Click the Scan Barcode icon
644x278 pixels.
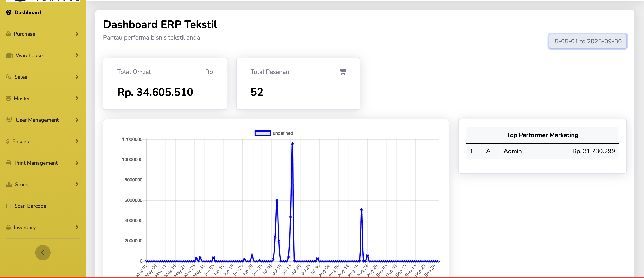tap(9, 206)
